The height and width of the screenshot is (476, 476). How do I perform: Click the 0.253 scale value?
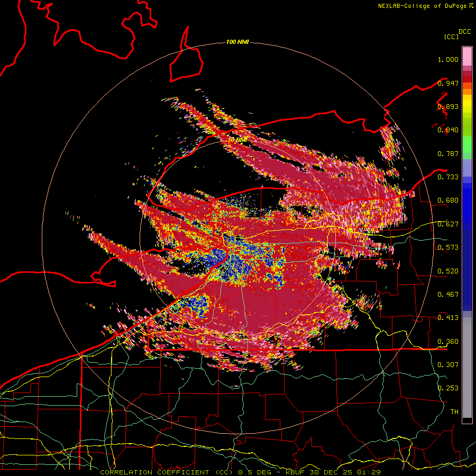[448, 388]
